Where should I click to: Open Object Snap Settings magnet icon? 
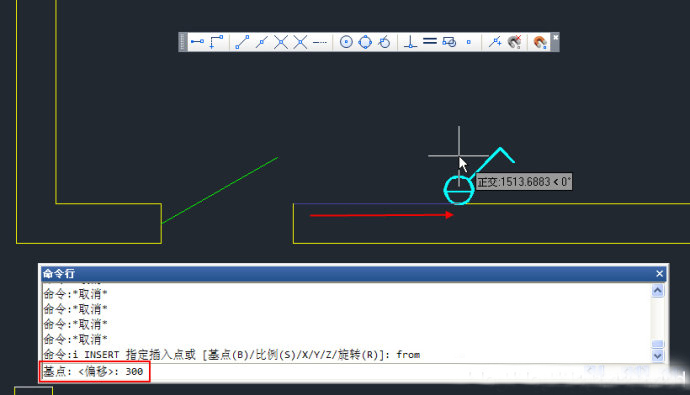click(540, 42)
